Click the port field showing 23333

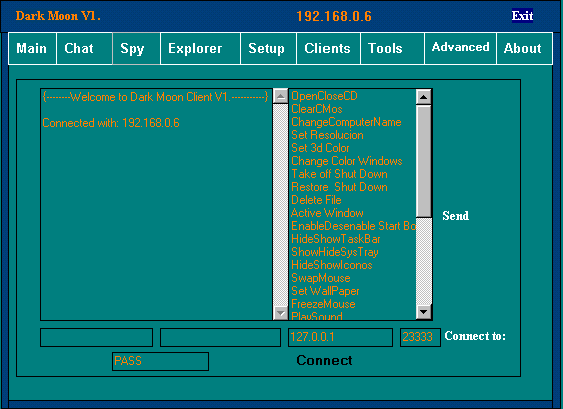coord(420,337)
